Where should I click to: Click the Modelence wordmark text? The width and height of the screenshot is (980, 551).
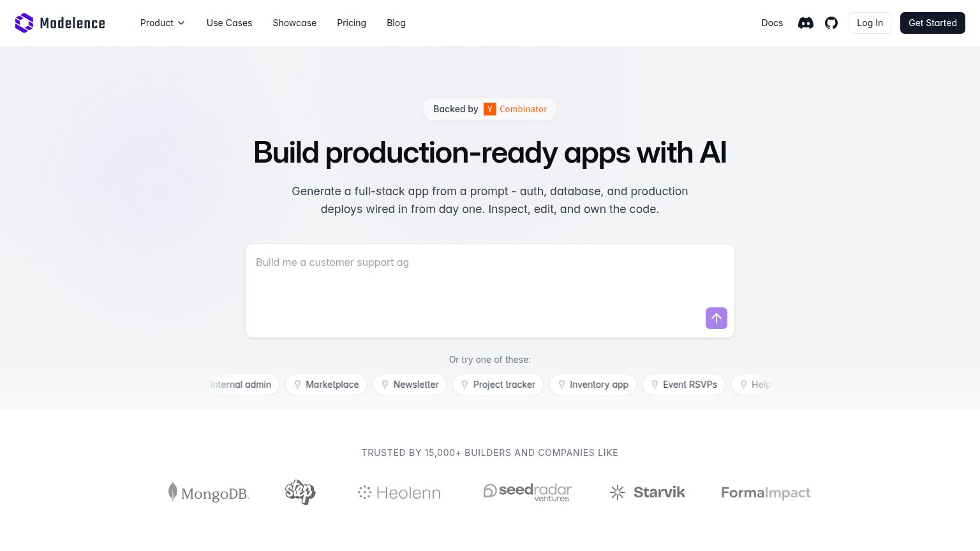(73, 23)
